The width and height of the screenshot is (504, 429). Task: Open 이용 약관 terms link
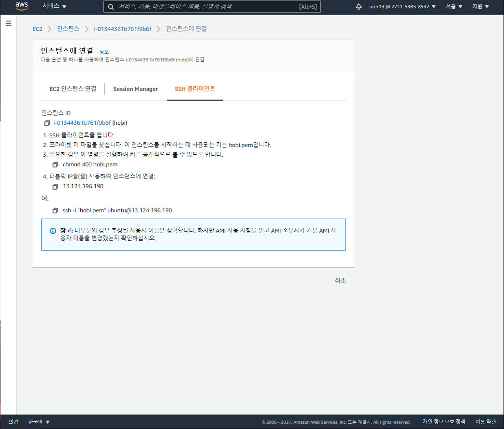point(486,422)
